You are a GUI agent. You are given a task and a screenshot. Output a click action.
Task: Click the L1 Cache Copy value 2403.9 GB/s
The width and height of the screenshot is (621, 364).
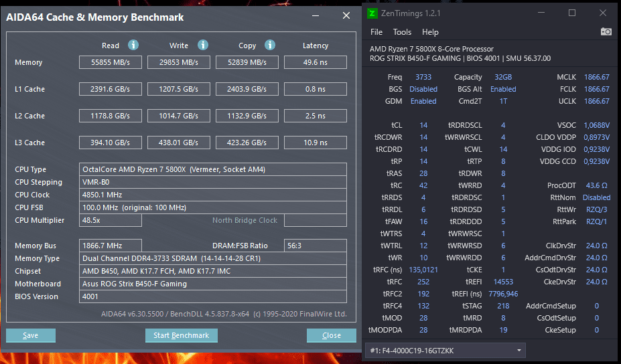coord(247,89)
